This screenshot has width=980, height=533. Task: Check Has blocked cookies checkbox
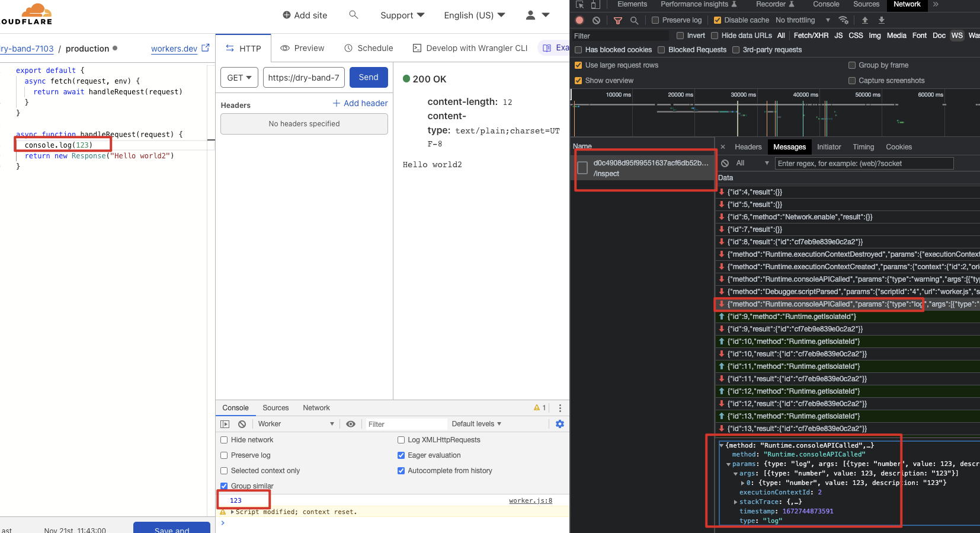pos(578,50)
